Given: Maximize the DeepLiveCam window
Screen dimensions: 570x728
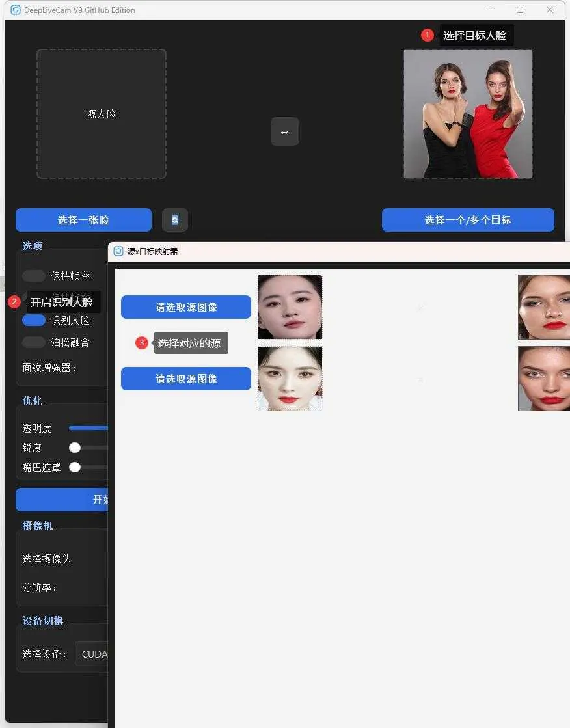Looking at the screenshot, I should tap(520, 10).
